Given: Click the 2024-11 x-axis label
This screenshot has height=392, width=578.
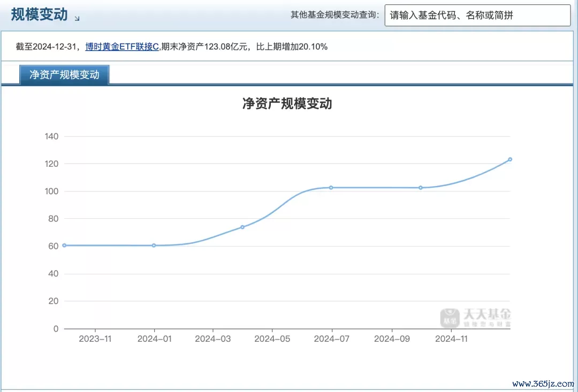Looking at the screenshot, I should pyautogui.click(x=451, y=339).
